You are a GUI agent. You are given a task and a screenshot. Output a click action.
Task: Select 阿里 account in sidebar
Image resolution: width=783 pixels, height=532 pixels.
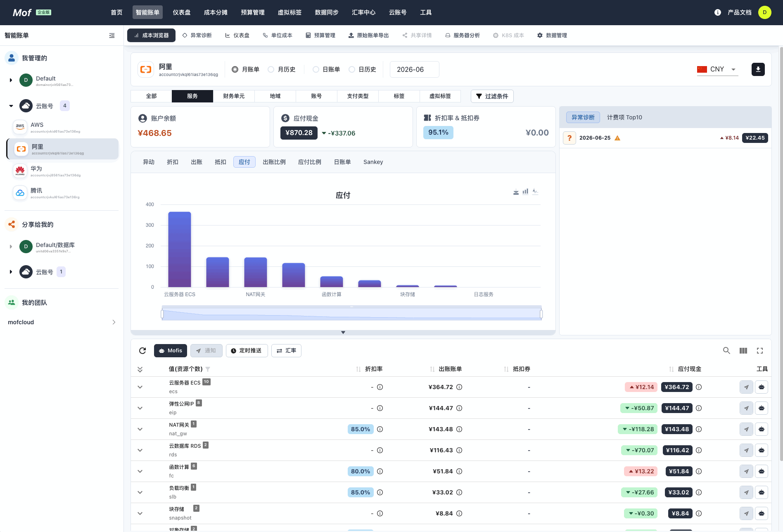click(x=63, y=149)
